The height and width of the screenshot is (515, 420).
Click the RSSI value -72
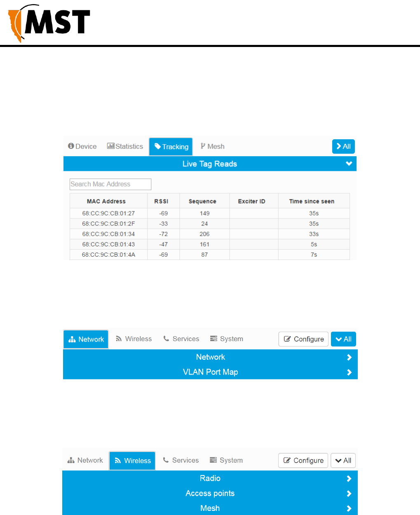click(x=164, y=234)
